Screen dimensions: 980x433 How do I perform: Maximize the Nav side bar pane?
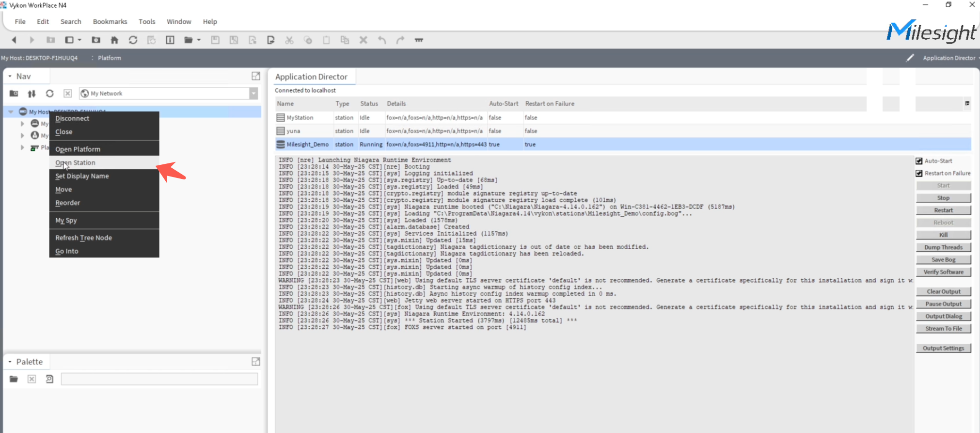[x=256, y=76]
